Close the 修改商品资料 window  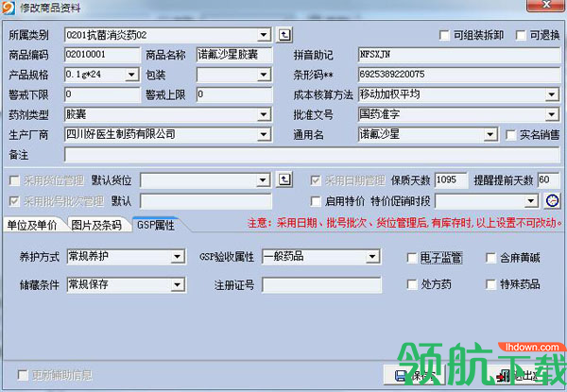(x=546, y=5)
